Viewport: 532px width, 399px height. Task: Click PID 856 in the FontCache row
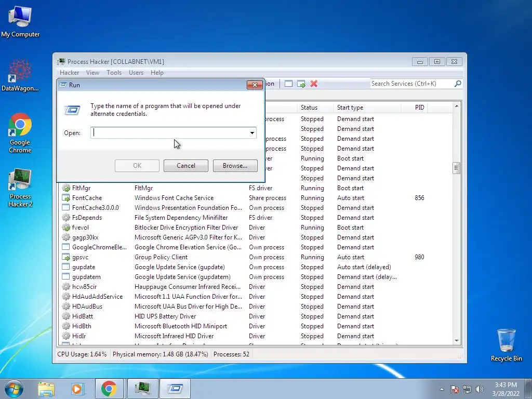point(419,198)
